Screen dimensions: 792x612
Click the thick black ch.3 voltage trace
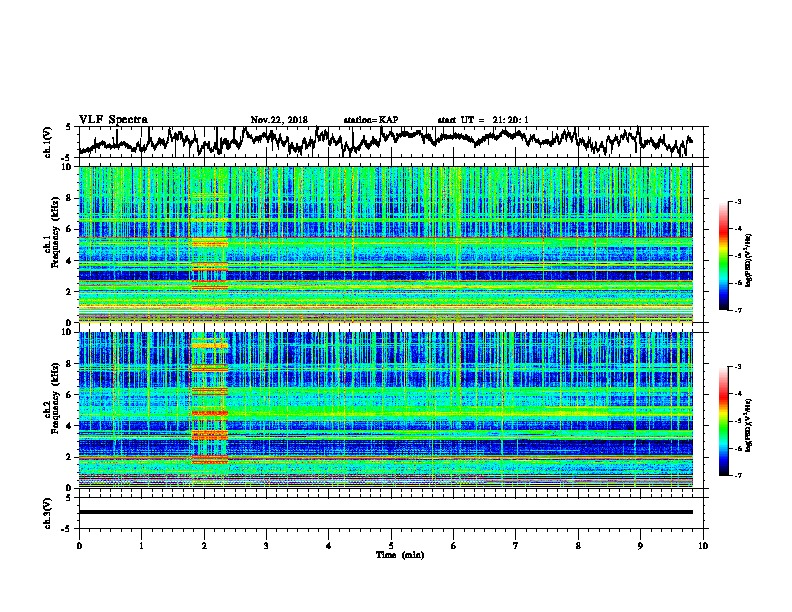point(385,512)
